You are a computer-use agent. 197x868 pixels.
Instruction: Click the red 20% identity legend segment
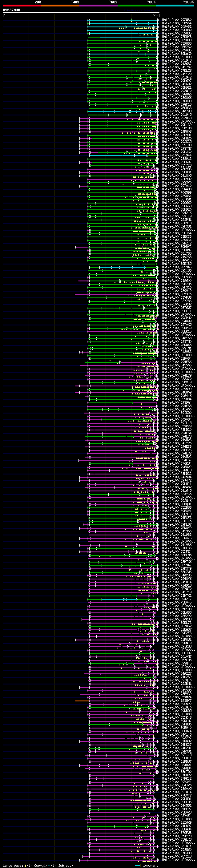22,6
